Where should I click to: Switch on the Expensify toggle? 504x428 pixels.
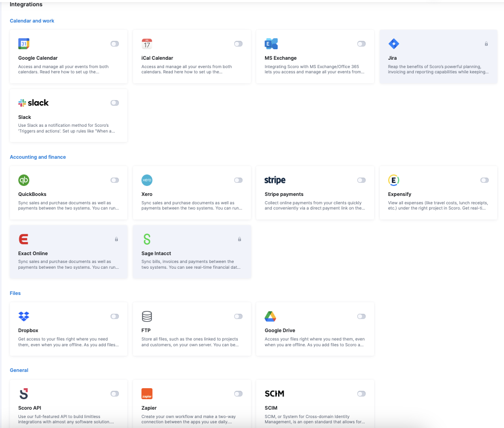(485, 180)
